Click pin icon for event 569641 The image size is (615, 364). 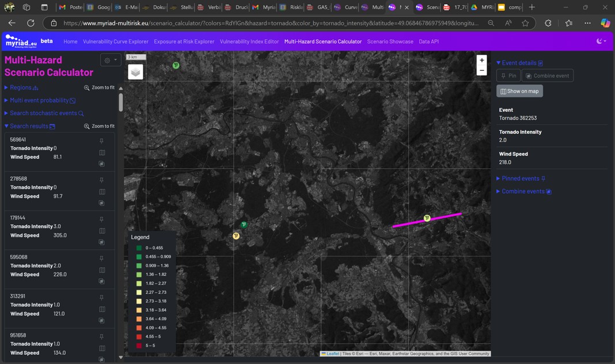(x=101, y=141)
